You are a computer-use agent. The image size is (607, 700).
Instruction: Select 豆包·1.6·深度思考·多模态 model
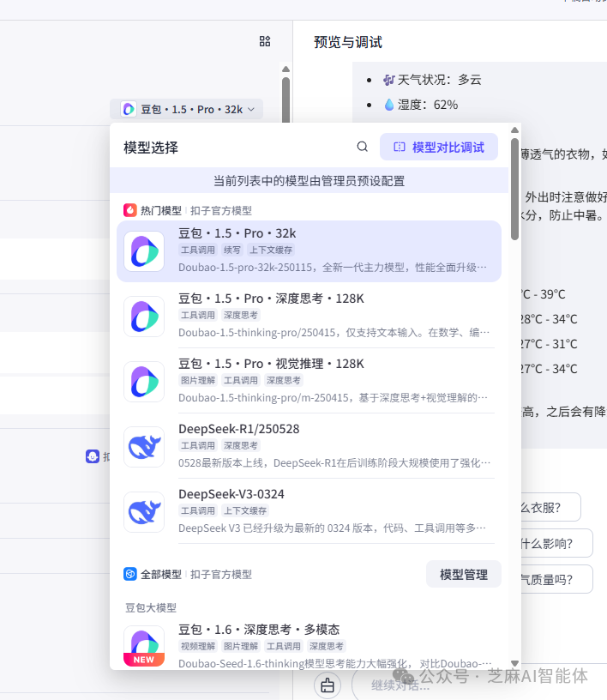point(309,645)
